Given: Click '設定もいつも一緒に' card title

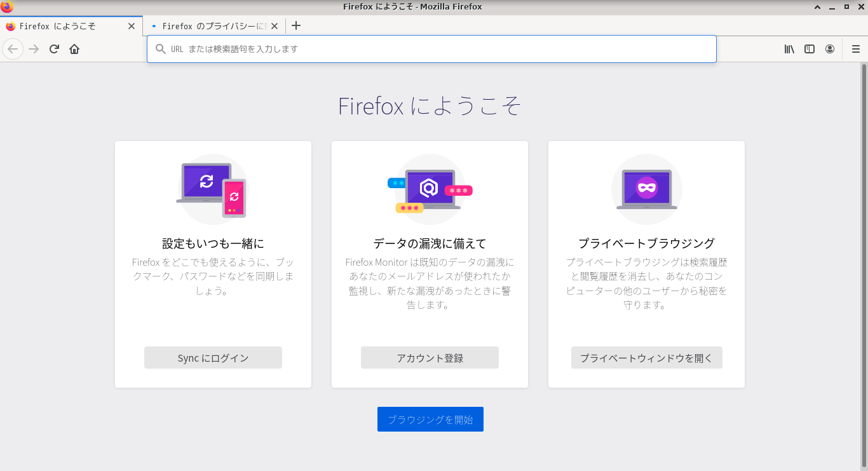Looking at the screenshot, I should tap(213, 243).
